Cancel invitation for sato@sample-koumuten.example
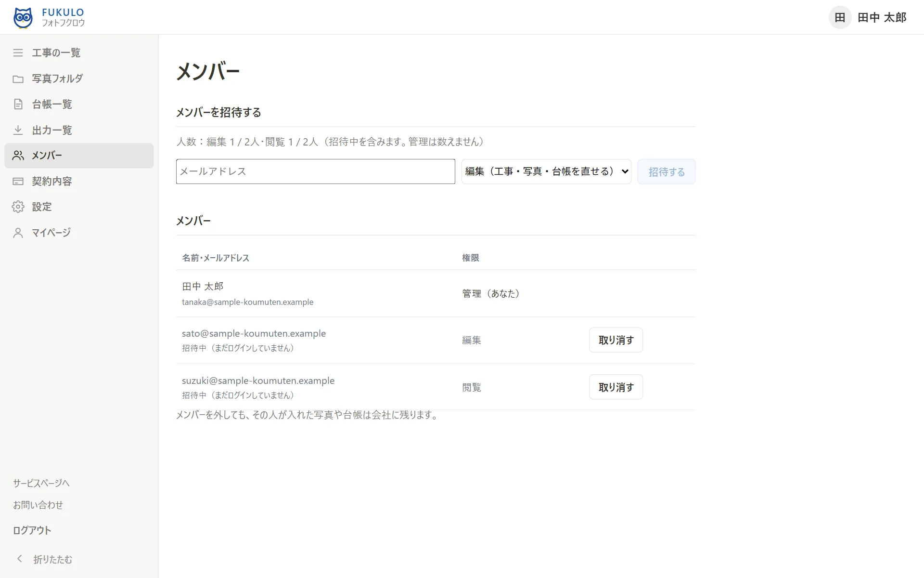924x578 pixels. click(x=616, y=340)
